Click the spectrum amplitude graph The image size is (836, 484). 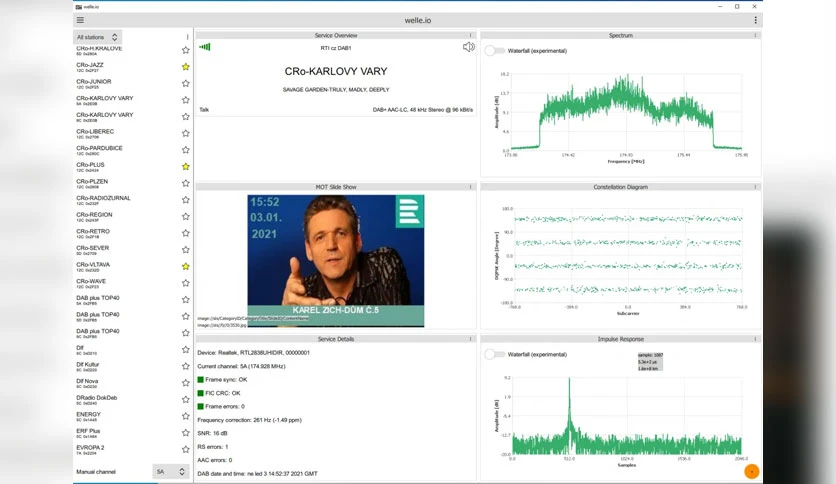click(x=626, y=112)
